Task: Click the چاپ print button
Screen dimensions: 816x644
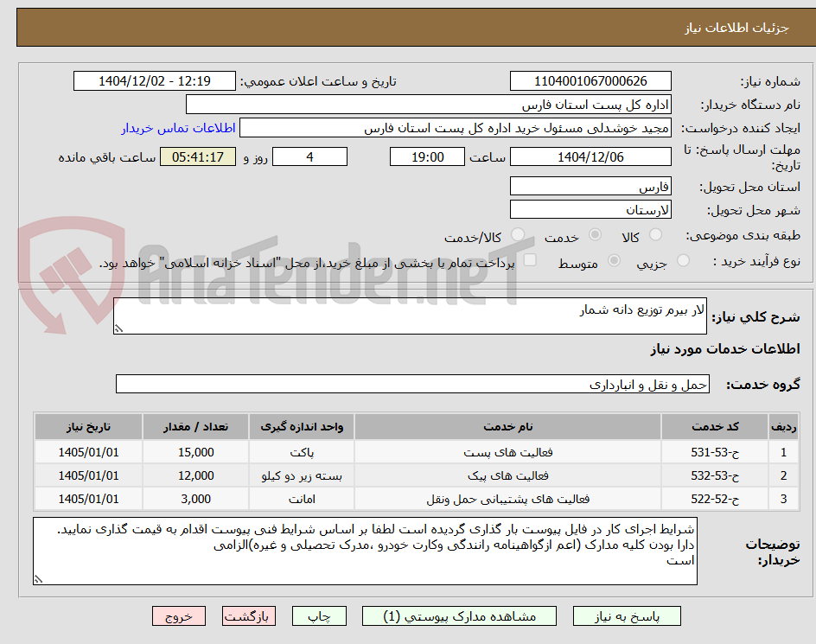Action: click(319, 616)
